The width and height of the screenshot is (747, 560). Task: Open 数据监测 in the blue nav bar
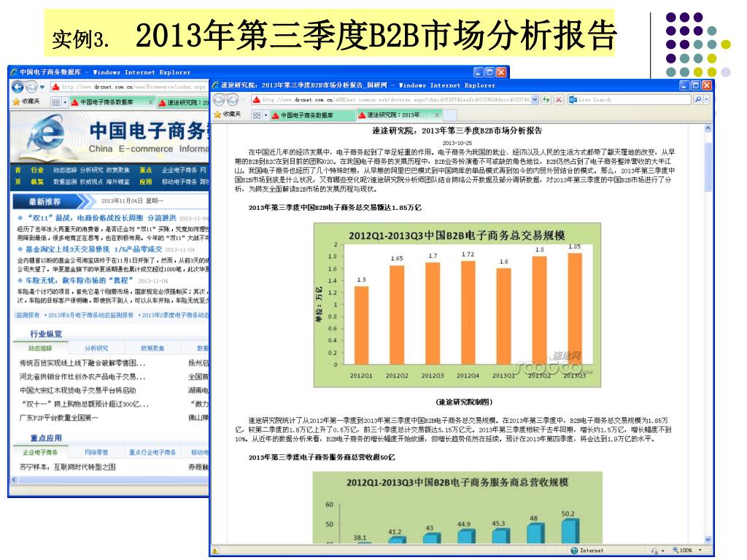point(65,182)
